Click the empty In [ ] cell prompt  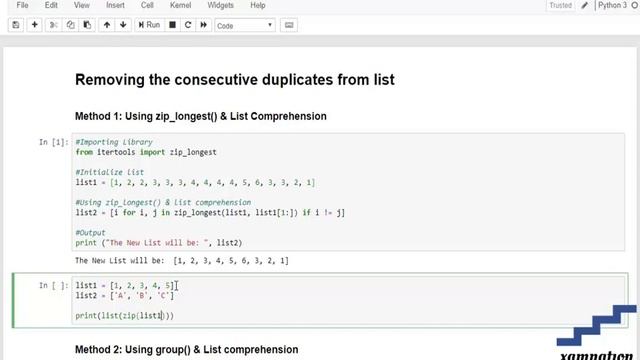point(54,285)
